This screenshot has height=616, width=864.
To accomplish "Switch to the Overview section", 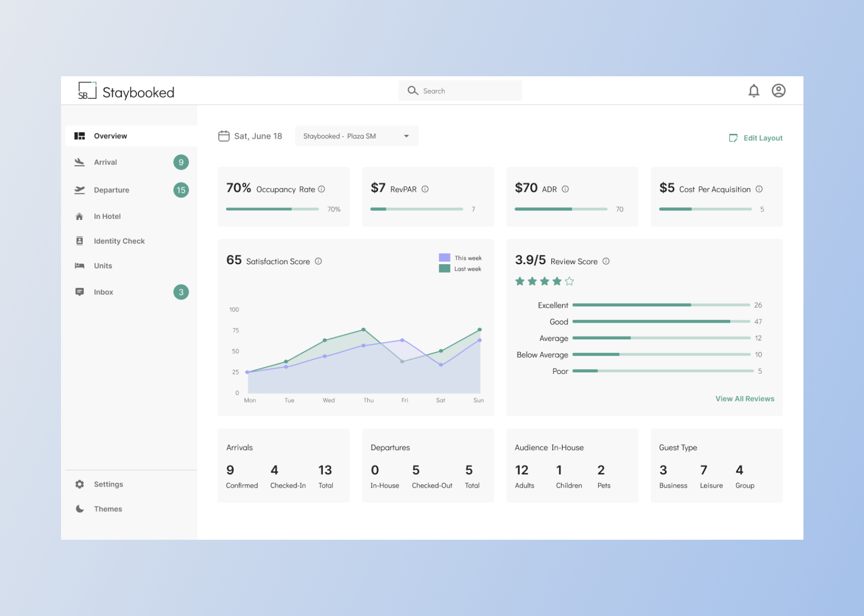I will point(80,136).
